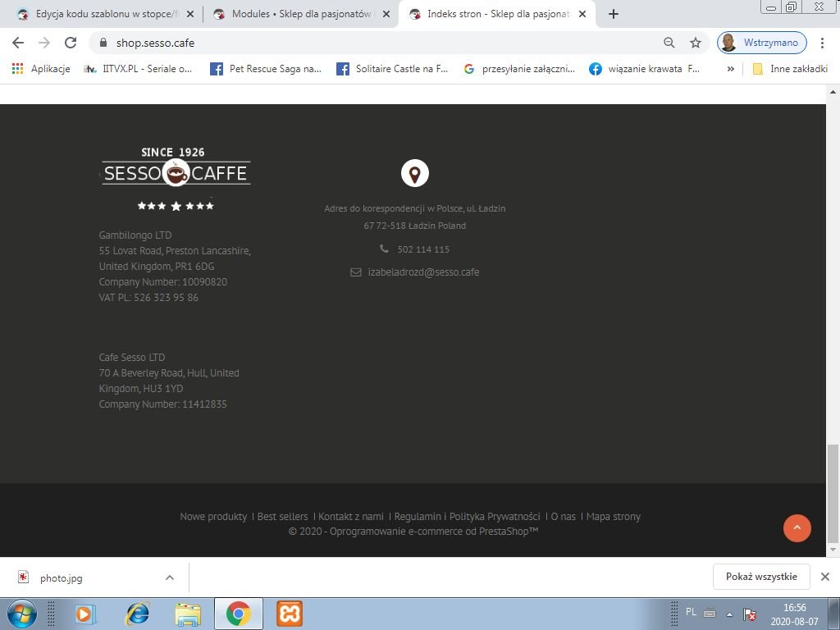Open Pet Rescue Saga bookmark

[x=266, y=69]
